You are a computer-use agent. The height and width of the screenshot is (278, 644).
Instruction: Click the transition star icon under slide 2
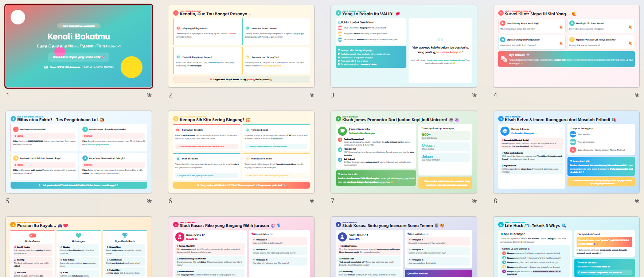(x=312, y=95)
